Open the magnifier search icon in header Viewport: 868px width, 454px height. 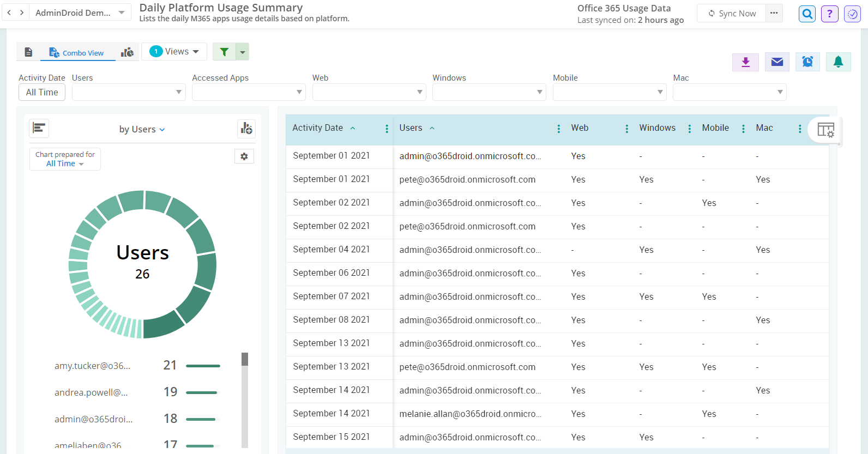[x=807, y=14]
